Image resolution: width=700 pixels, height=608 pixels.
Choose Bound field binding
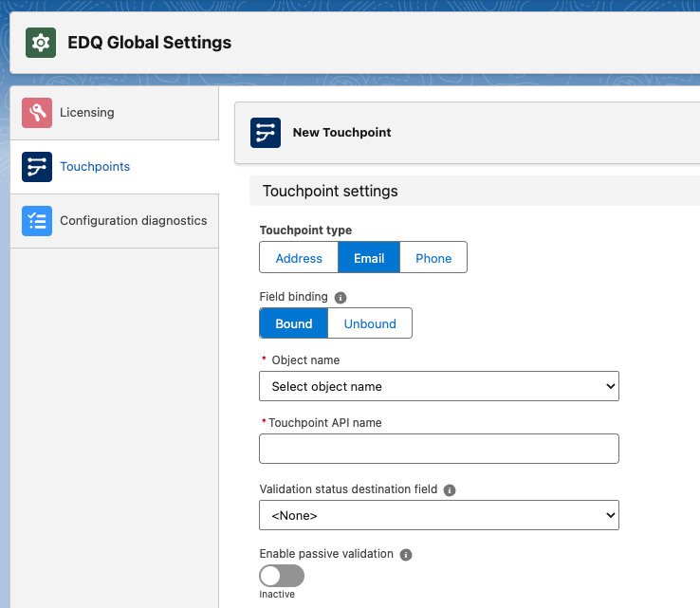(294, 323)
